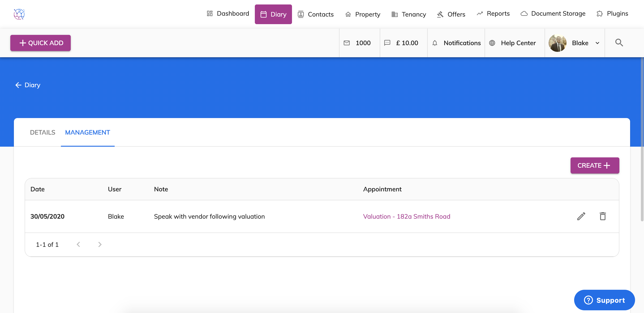The width and height of the screenshot is (644, 313).
Task: Delete the note using the trash icon
Action: (x=603, y=216)
